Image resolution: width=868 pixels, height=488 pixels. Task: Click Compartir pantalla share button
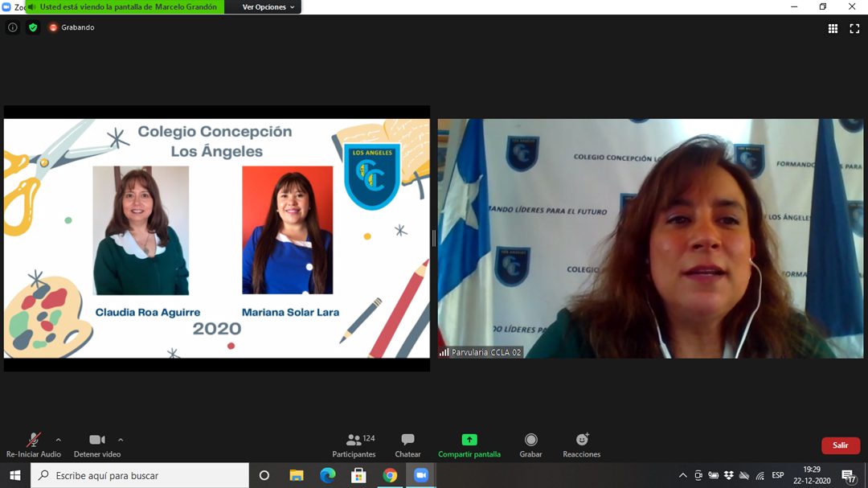click(x=469, y=445)
